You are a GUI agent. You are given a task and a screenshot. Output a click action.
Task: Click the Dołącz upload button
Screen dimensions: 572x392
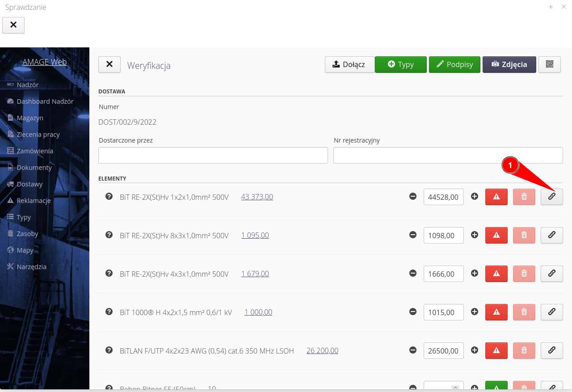click(x=349, y=64)
